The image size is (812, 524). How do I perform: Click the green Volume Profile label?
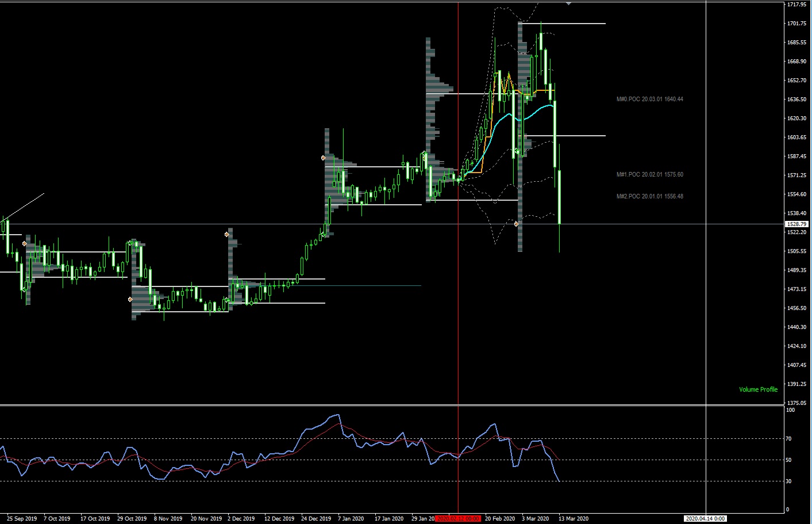point(757,389)
